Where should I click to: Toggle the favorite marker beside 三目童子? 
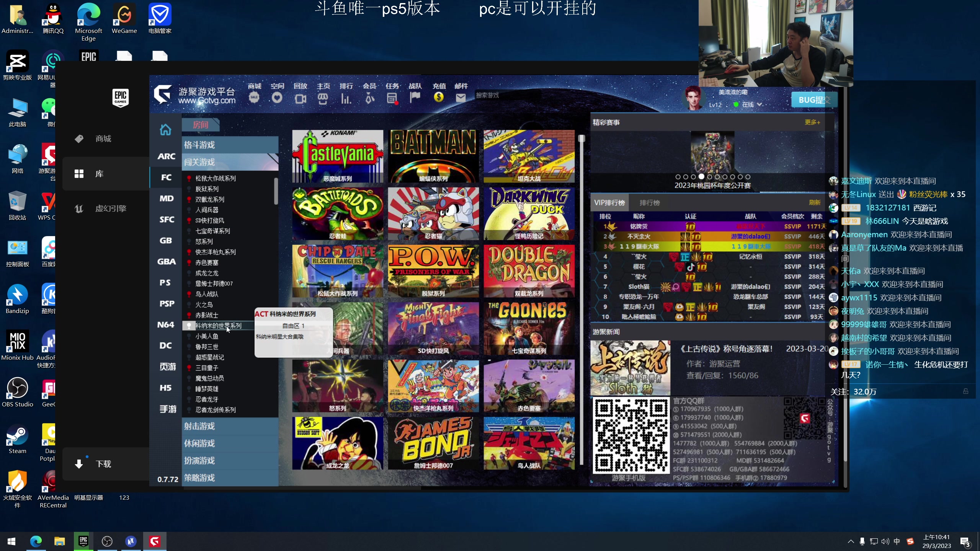(x=189, y=368)
